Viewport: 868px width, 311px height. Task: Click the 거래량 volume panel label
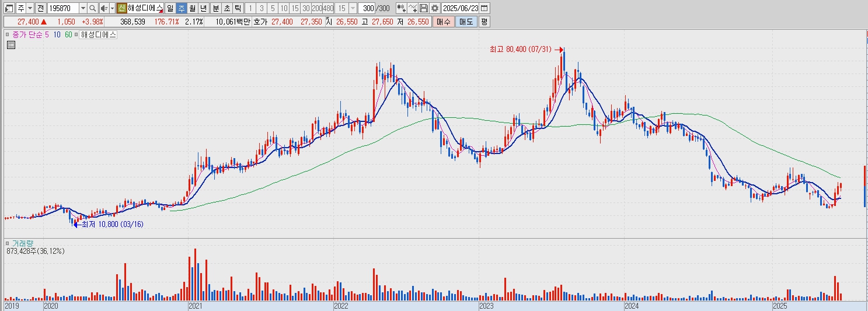(23, 243)
